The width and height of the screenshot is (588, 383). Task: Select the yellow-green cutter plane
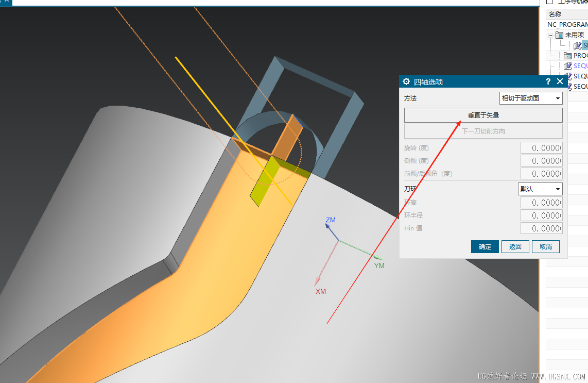[x=264, y=182]
